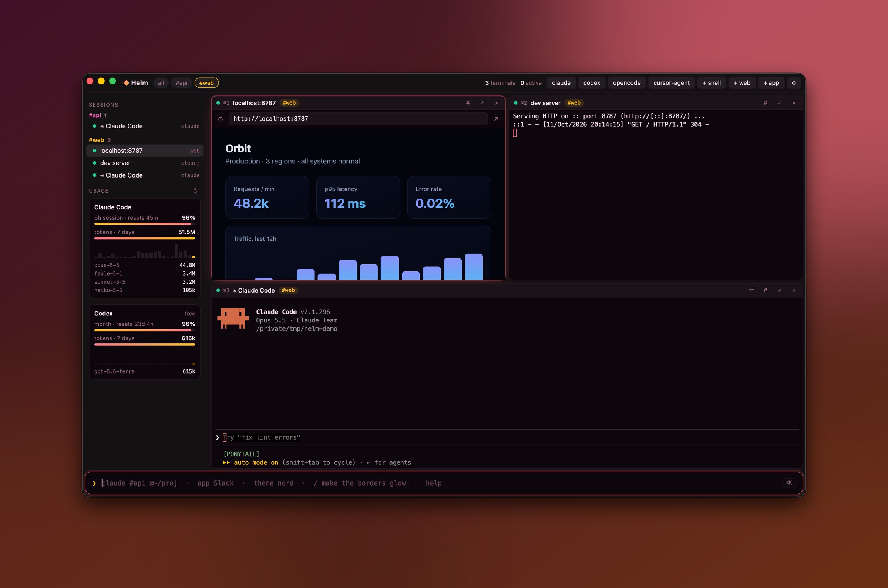
Task: Click the swap arrows icon on Claude Code pane
Action: (751, 290)
